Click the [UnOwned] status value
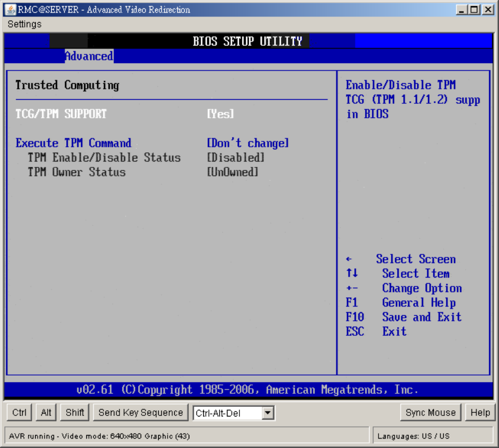The height and width of the screenshot is (448, 499). click(x=232, y=172)
